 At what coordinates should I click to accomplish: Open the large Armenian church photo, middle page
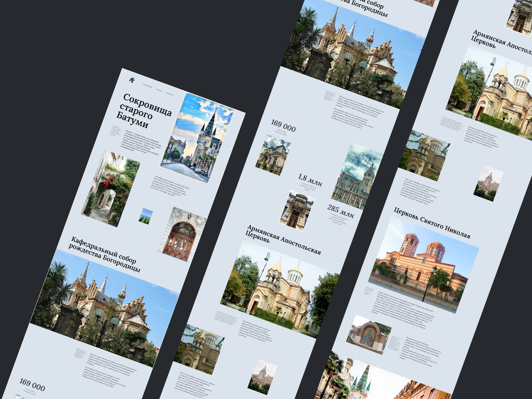[x=280, y=290]
